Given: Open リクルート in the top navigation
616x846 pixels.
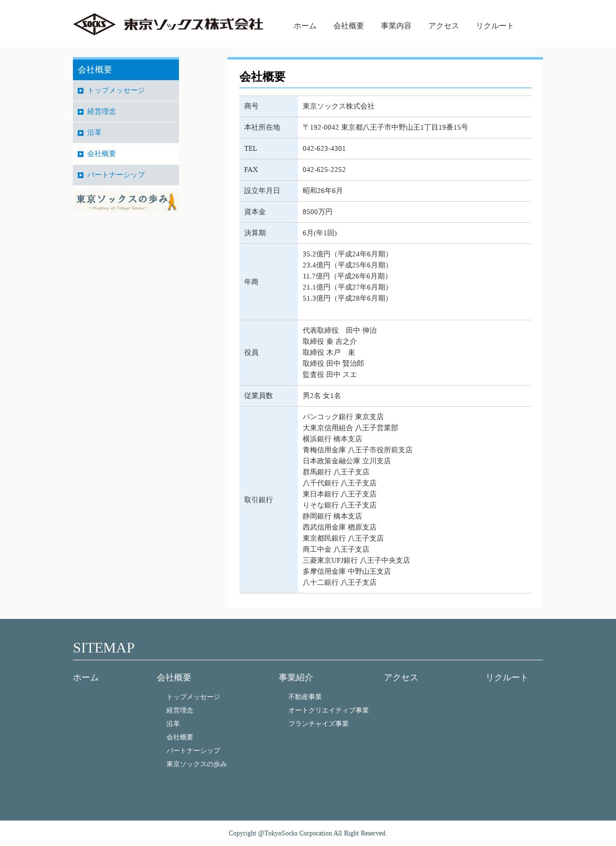Looking at the screenshot, I should pos(495,26).
